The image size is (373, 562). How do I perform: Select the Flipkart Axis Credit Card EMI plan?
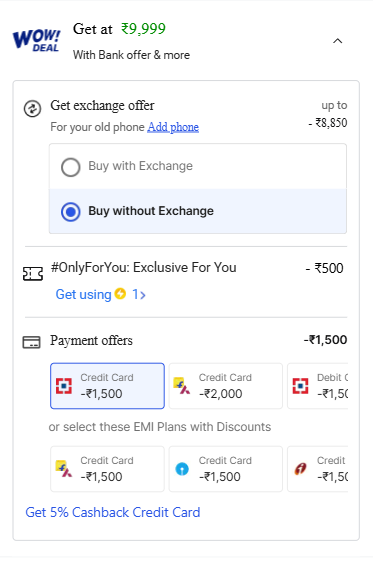107,469
